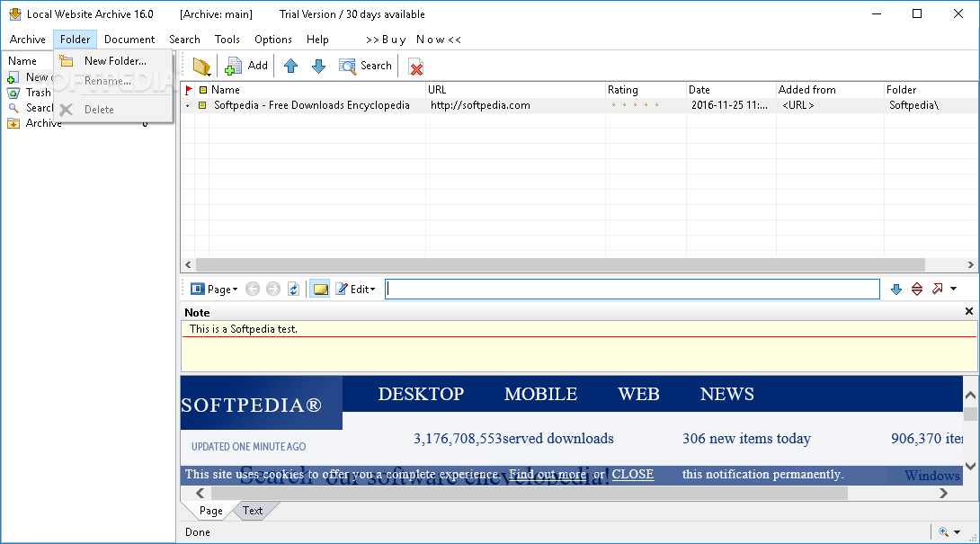Click the blue down arrow beside search field

pos(896,289)
